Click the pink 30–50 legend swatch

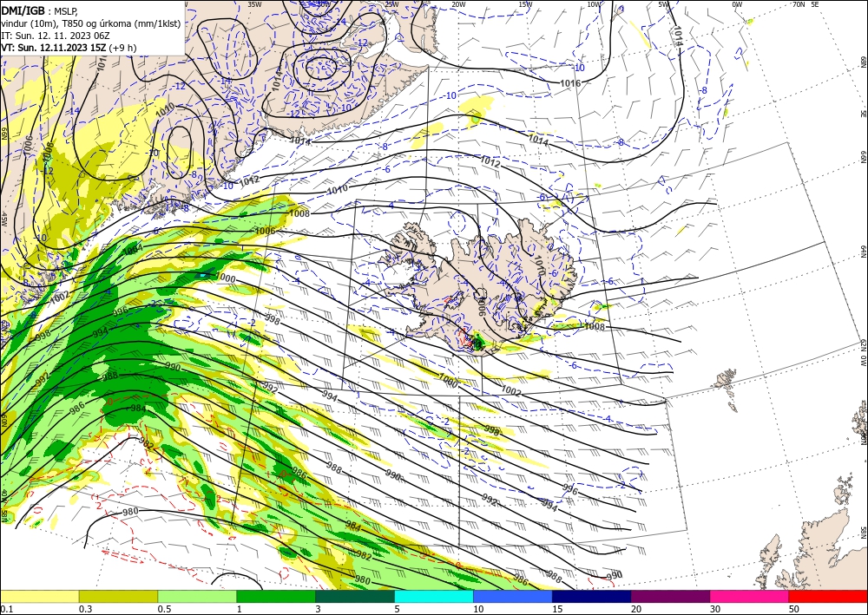point(750,596)
